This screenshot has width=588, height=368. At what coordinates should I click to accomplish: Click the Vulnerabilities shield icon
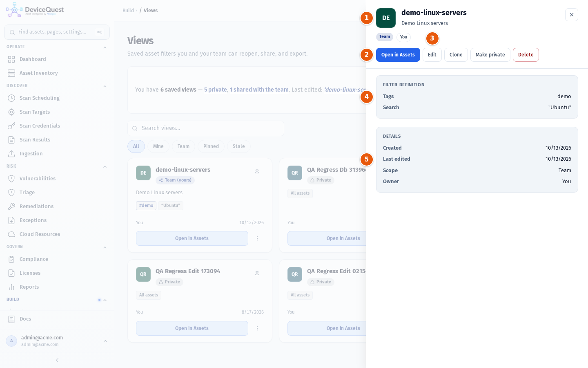click(11, 179)
